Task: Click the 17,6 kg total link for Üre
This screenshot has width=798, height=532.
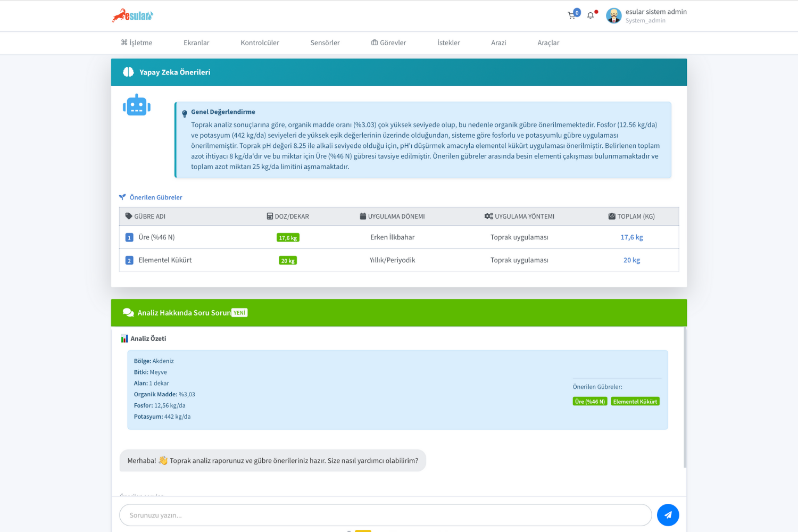Action: coord(631,237)
